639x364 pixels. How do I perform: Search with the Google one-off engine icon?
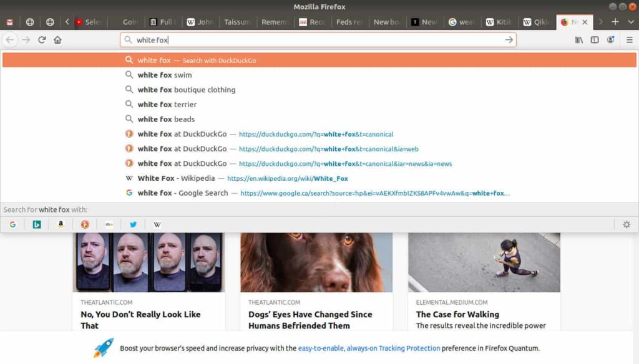(12, 224)
